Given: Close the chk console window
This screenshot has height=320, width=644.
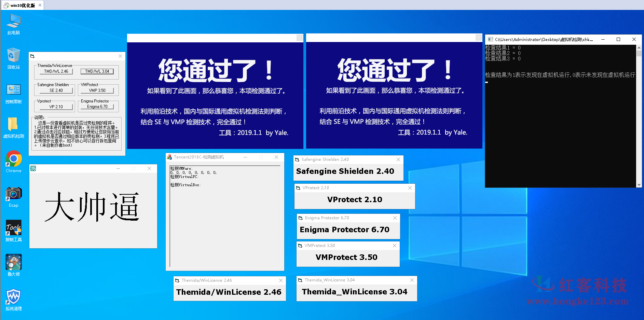Looking at the screenshot, I should click(634, 39).
